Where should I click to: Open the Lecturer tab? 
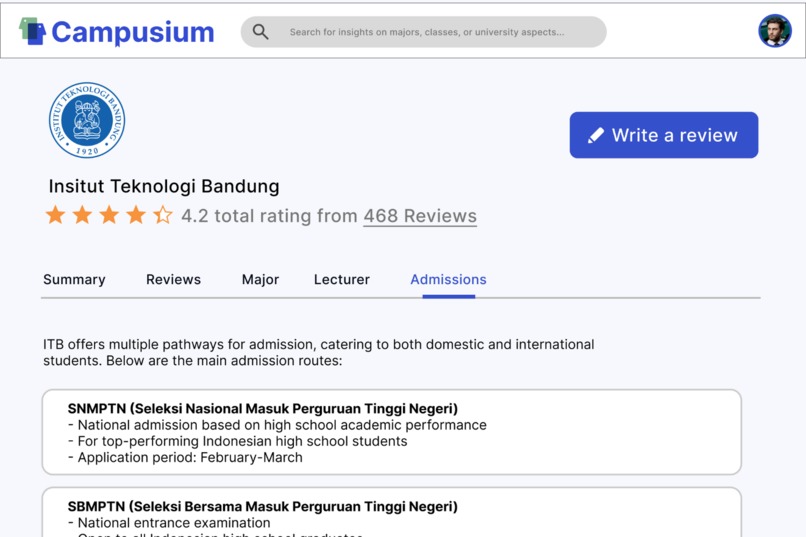point(342,280)
